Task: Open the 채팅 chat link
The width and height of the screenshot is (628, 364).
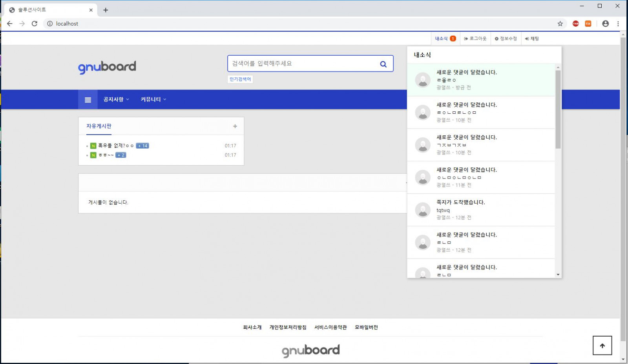Action: tap(532, 38)
